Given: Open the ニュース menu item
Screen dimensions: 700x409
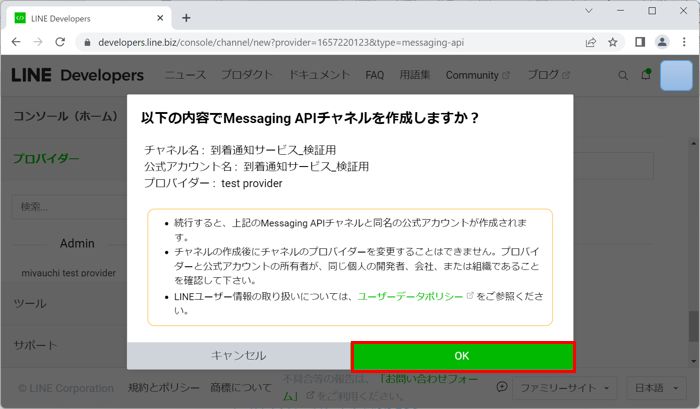Looking at the screenshot, I should pos(185,75).
